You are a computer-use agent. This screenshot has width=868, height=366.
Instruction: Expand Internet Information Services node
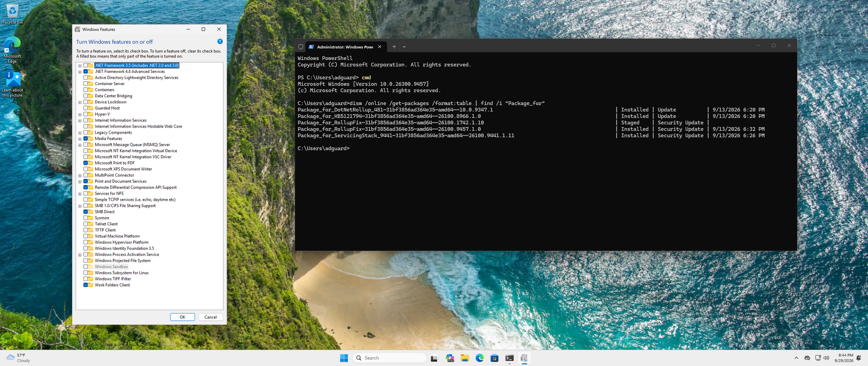[80, 121]
